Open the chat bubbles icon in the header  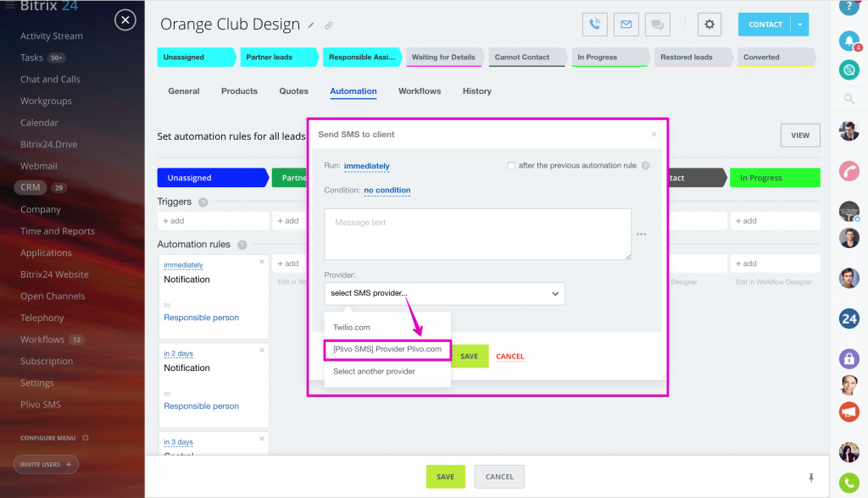coord(658,25)
